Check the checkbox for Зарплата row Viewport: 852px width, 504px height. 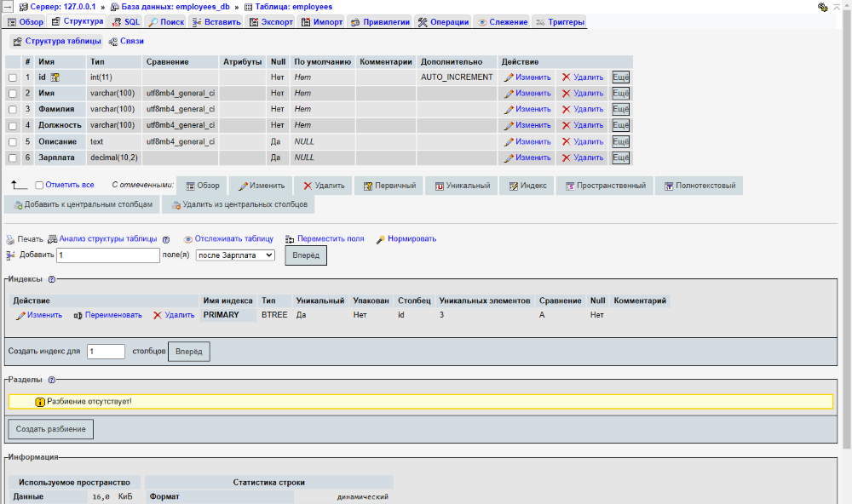[x=11, y=157]
